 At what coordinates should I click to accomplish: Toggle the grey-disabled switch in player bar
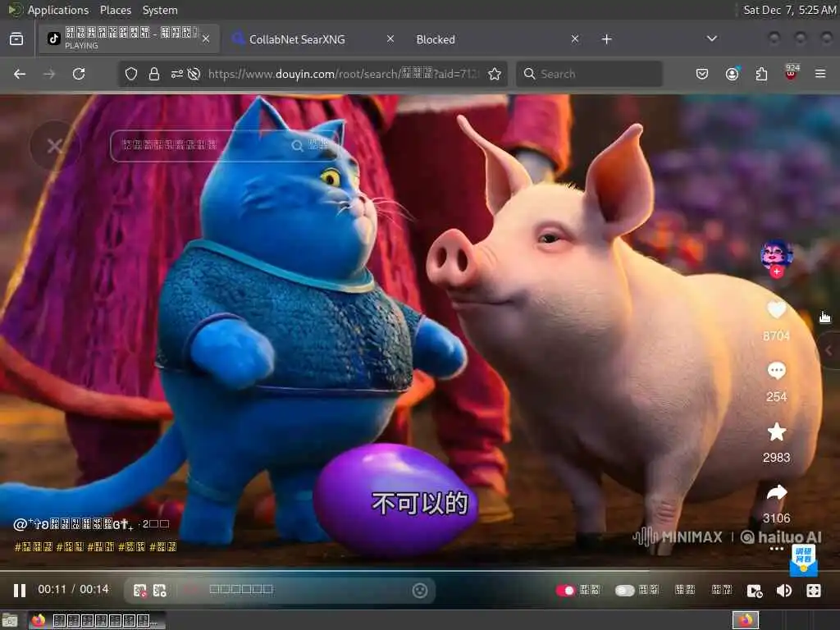[624, 591]
